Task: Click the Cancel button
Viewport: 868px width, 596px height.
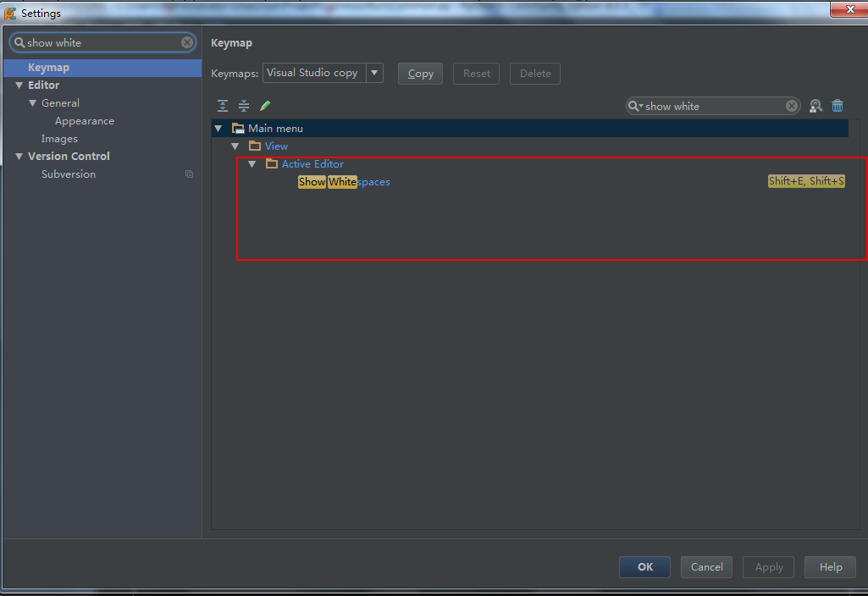Action: point(706,566)
